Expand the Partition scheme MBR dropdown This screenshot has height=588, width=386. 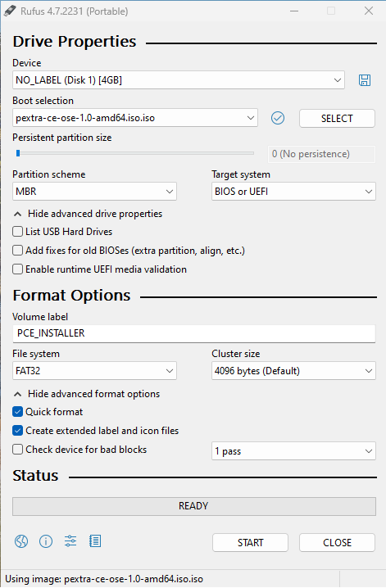[94, 192]
